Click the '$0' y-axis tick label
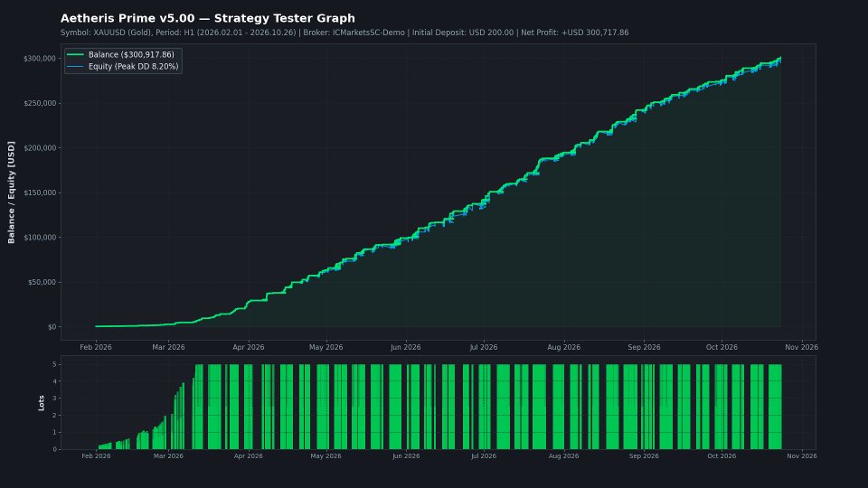 pos(52,327)
